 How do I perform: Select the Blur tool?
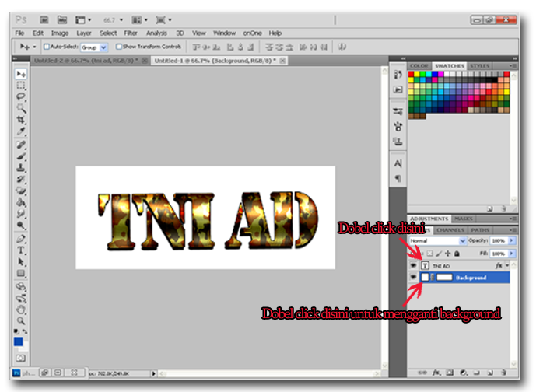[x=21, y=214]
